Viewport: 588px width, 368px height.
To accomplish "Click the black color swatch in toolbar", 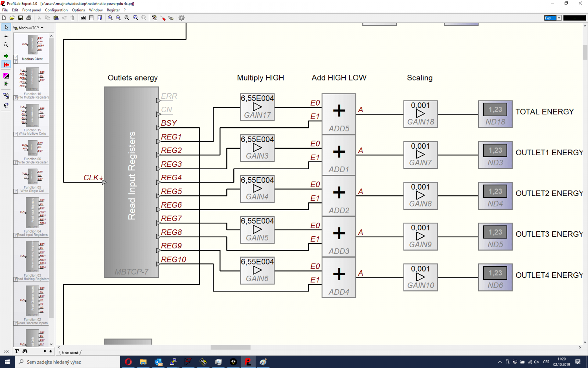I will pos(574,18).
